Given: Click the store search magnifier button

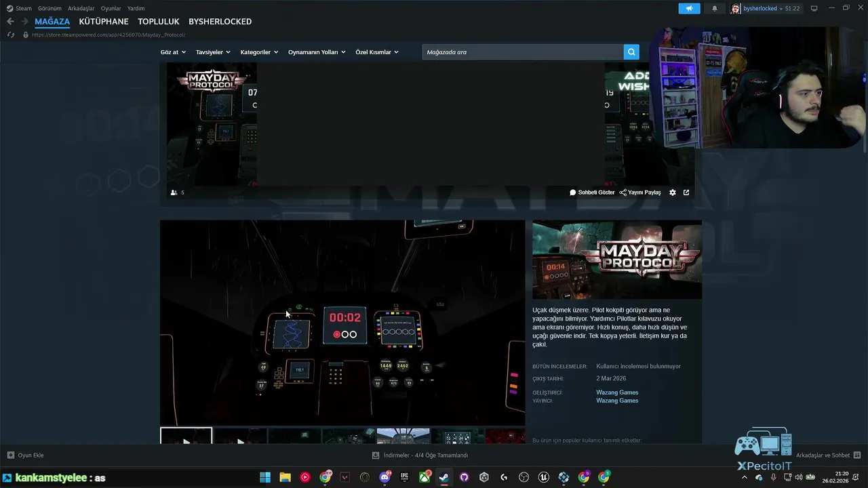Looking at the screenshot, I should pos(631,52).
